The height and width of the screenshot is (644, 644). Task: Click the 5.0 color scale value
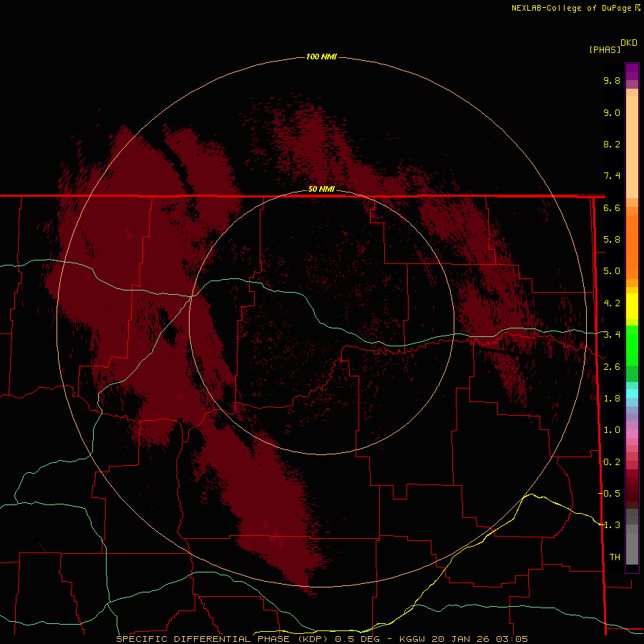[612, 271]
